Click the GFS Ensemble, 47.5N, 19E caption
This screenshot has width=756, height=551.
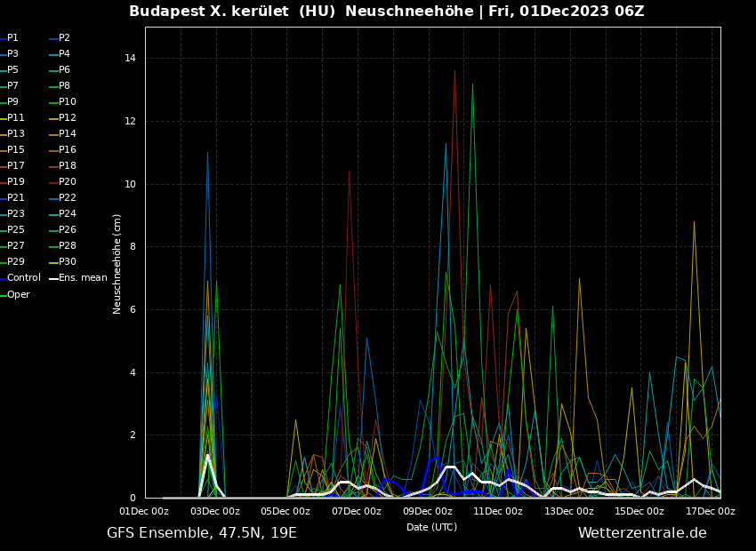pyautogui.click(x=202, y=533)
